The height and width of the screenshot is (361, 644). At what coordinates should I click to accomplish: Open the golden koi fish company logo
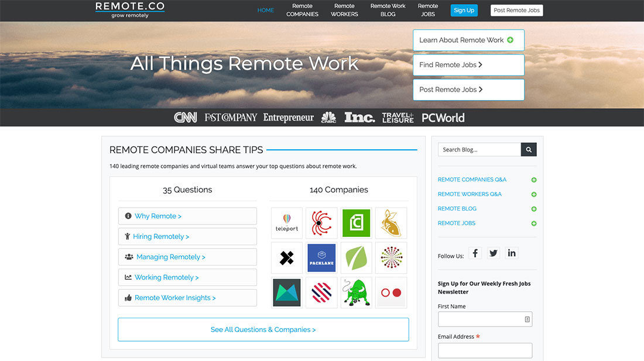pos(391,223)
